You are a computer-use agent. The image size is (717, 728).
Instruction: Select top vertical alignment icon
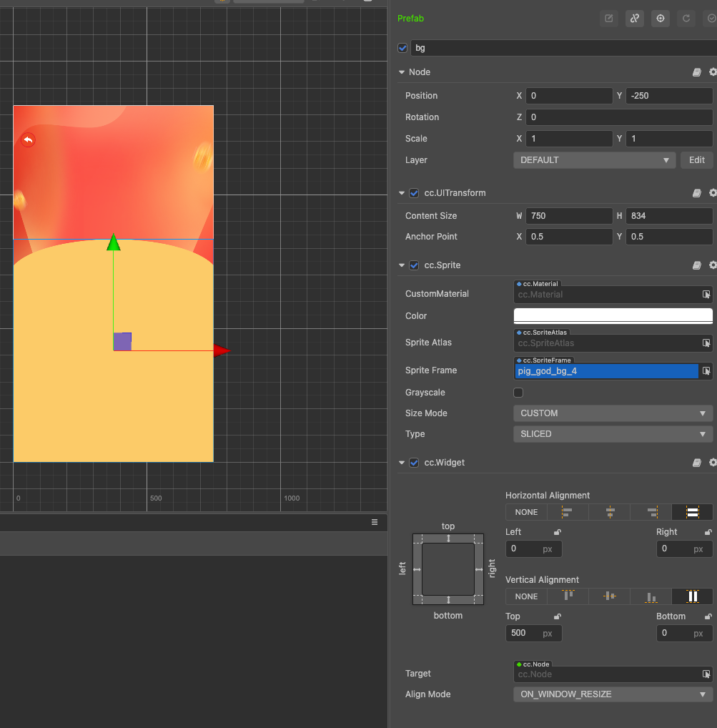pyautogui.click(x=569, y=596)
